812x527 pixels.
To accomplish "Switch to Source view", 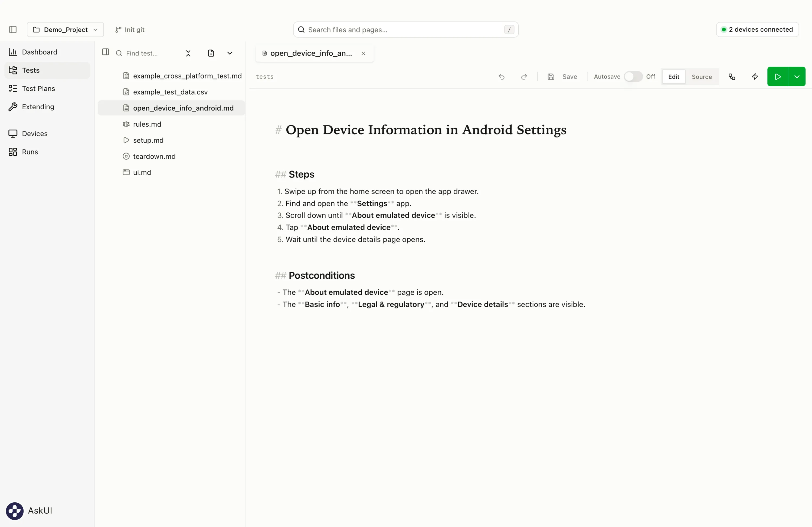I will coord(702,77).
